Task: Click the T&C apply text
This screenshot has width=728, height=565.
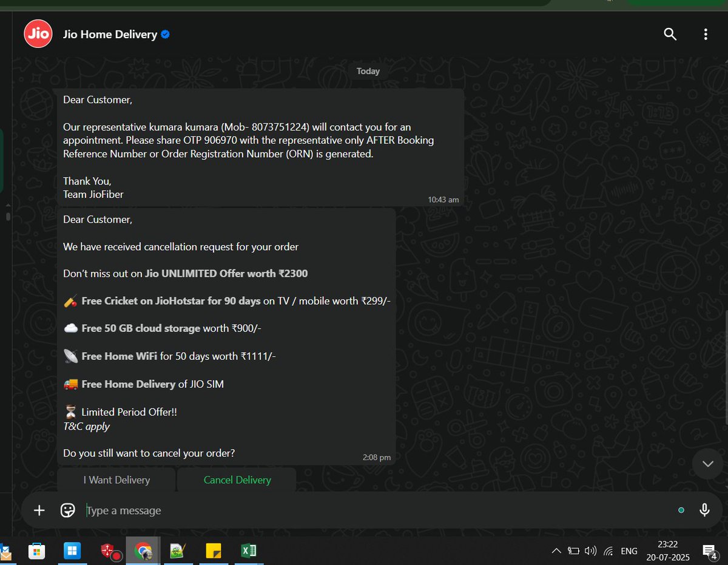Action: click(86, 426)
